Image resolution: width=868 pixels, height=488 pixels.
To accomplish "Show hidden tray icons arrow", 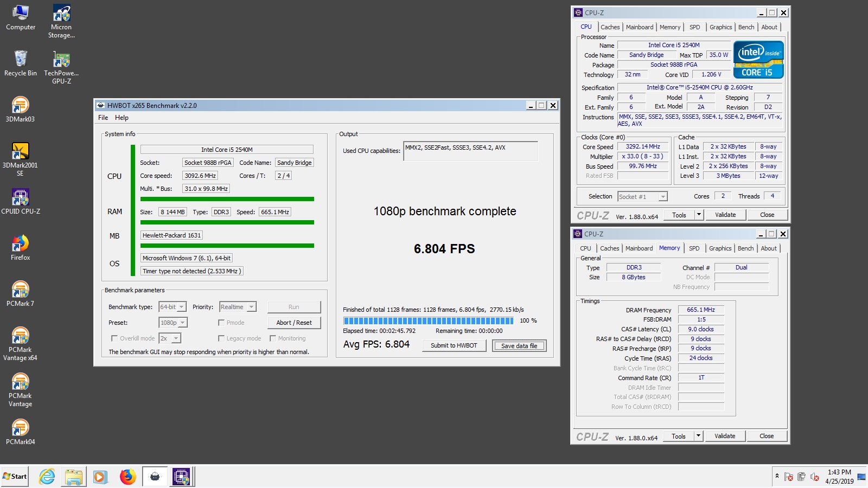I will coord(777,476).
